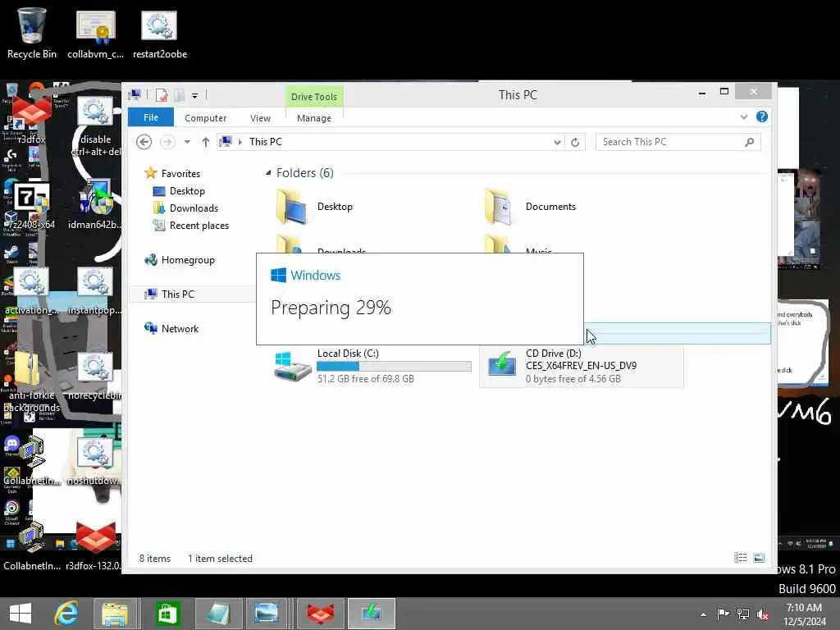Viewport: 840px width, 630px height.
Task: Select This PC in navigation pane
Action: click(177, 294)
